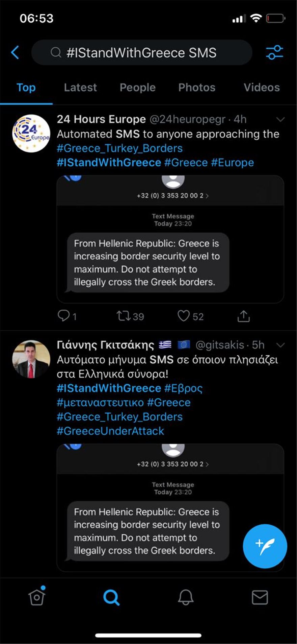Switch to the Latest tab
The width and height of the screenshot is (297, 644).
click(x=80, y=88)
